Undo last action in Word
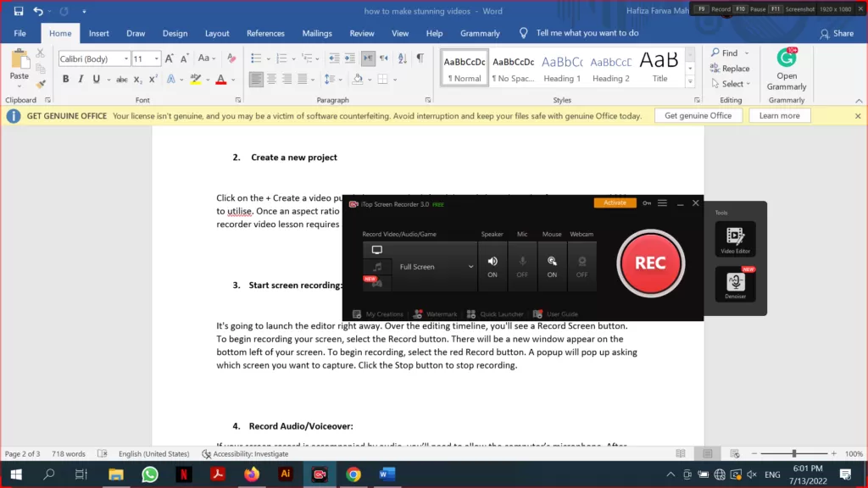Viewport: 868px width, 488px height. [37, 11]
